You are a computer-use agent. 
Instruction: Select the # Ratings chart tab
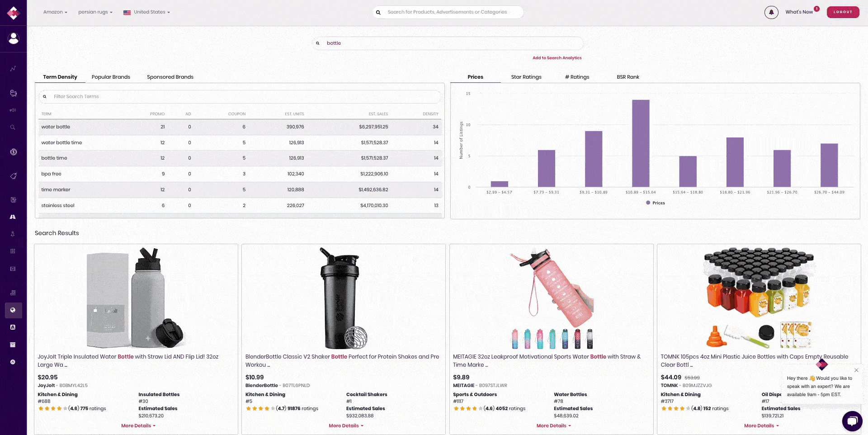577,77
